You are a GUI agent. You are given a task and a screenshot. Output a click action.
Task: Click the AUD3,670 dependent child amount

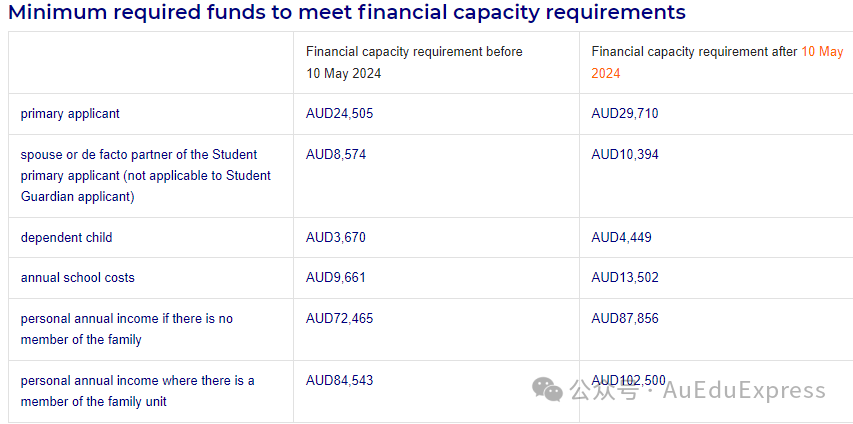click(336, 238)
